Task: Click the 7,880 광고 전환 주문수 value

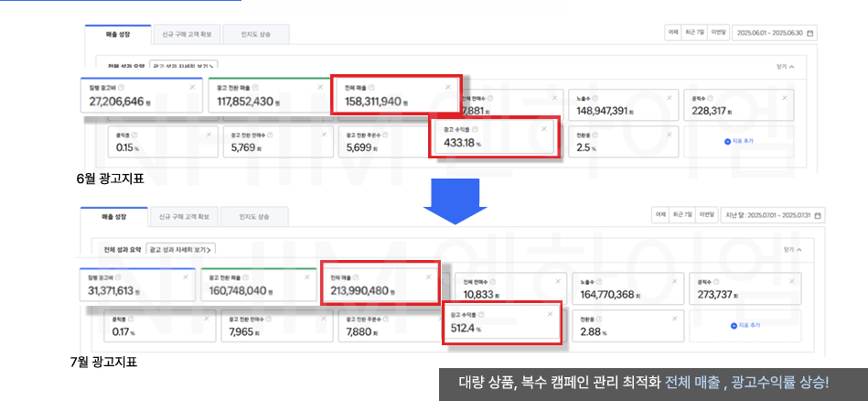Action: point(359,332)
